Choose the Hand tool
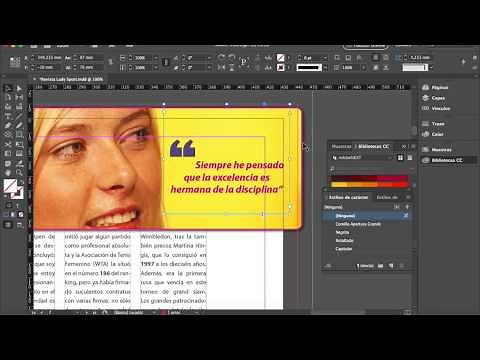 point(8,173)
